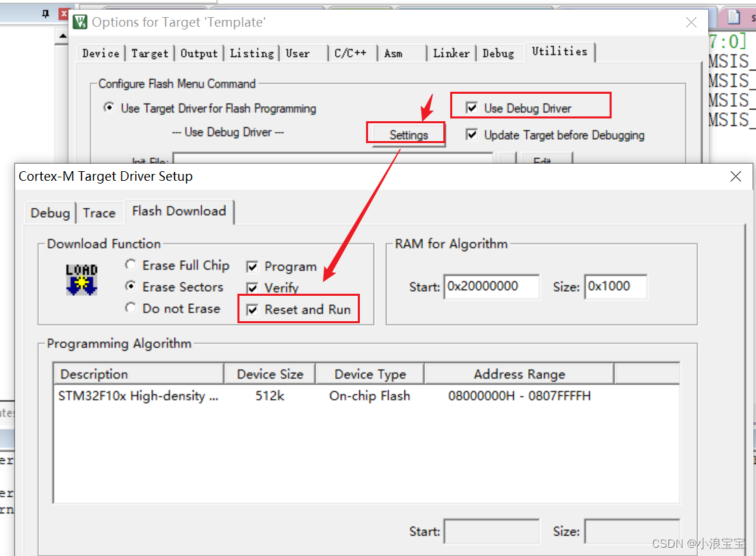
Task: Select the Utilities tab
Action: [x=560, y=51]
